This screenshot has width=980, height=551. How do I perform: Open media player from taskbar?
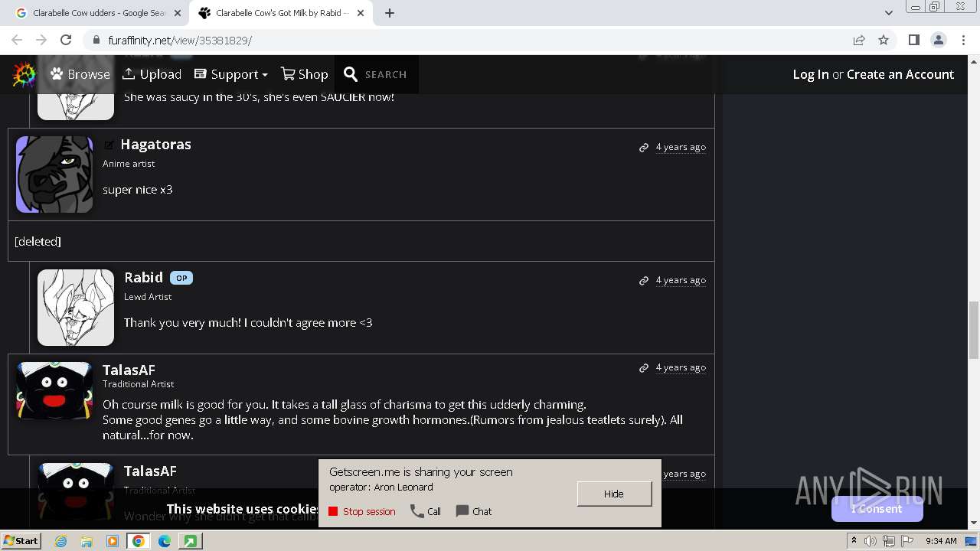click(113, 541)
